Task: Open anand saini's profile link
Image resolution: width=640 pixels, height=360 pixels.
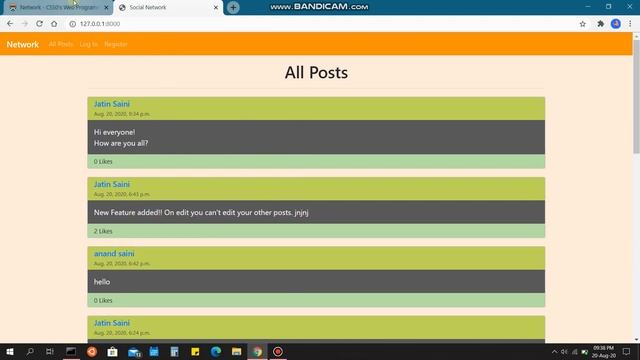Action: pyautogui.click(x=114, y=253)
